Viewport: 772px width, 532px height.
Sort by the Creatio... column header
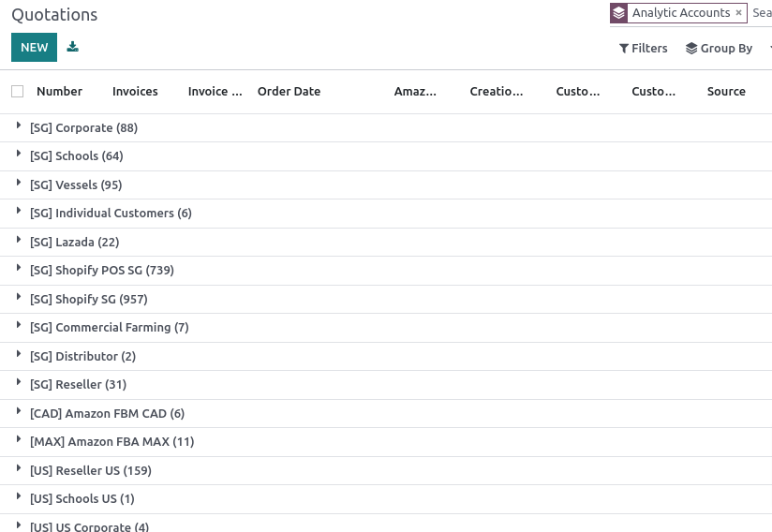[497, 91]
